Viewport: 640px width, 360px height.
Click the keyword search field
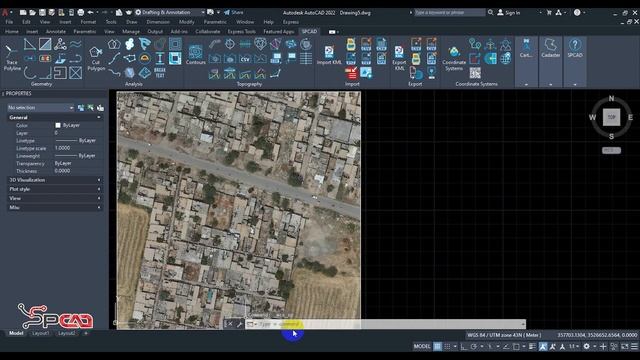450,13
